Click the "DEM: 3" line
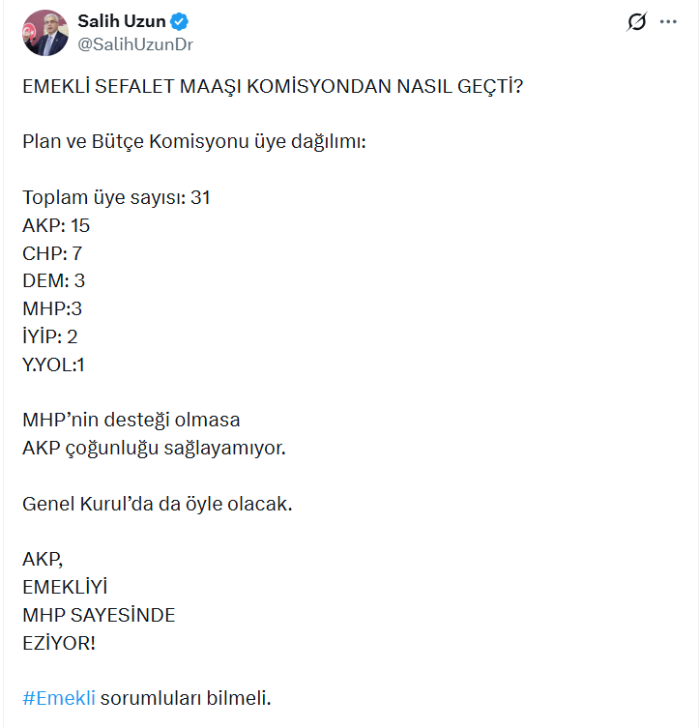The height and width of the screenshot is (728, 700). (x=54, y=281)
